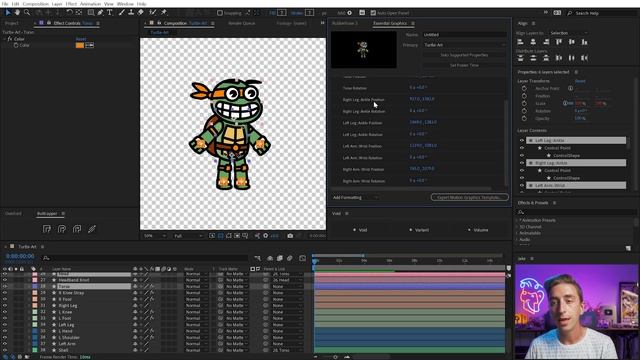This screenshot has width=640, height=360.
Task: Select the Eraser tool
Action: pyautogui.click(x=141, y=13)
